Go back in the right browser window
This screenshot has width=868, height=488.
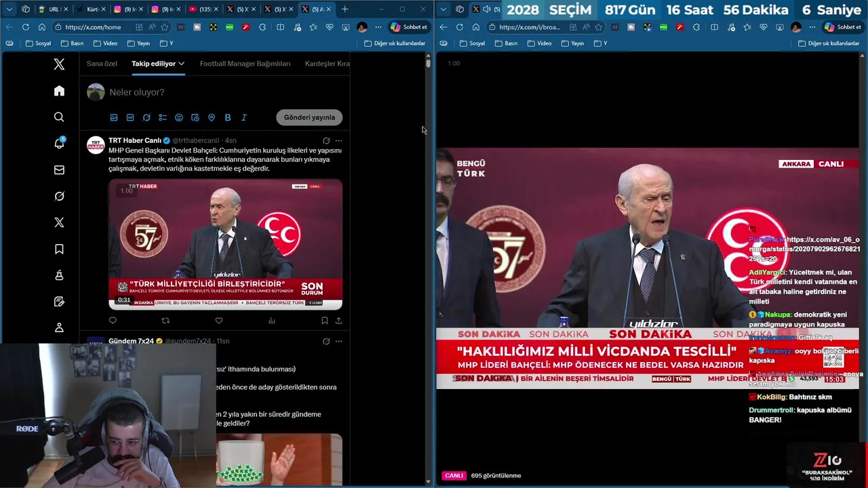coord(443,27)
